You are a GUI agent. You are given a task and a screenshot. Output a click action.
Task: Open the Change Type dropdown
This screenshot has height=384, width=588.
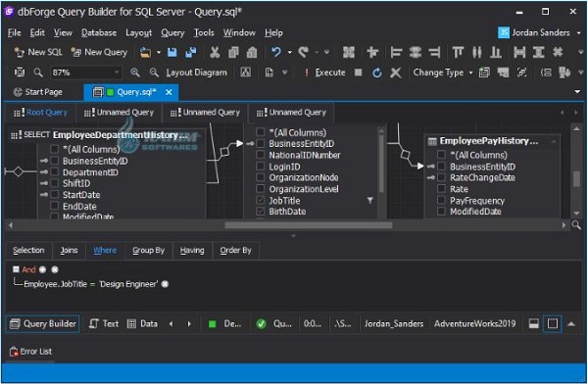pyautogui.click(x=443, y=72)
